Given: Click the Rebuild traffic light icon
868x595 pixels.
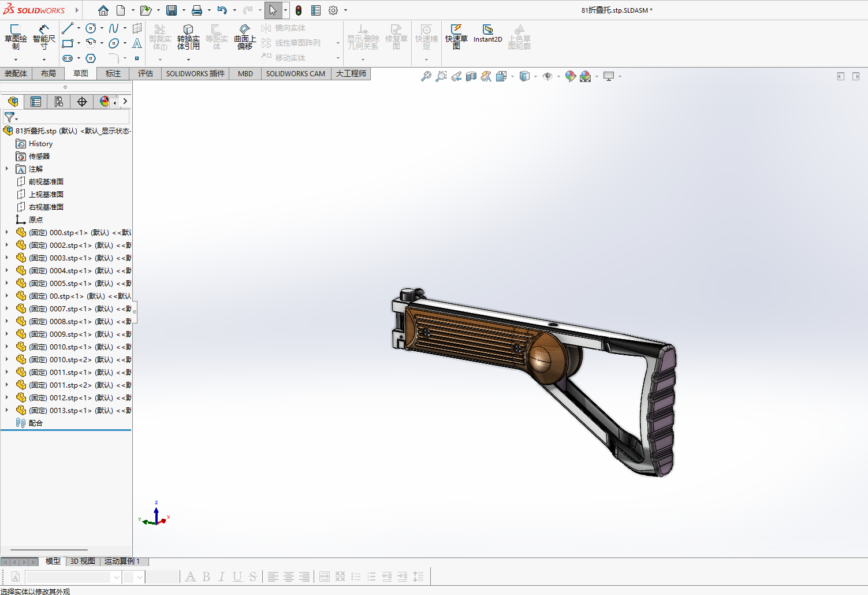Looking at the screenshot, I should (299, 10).
